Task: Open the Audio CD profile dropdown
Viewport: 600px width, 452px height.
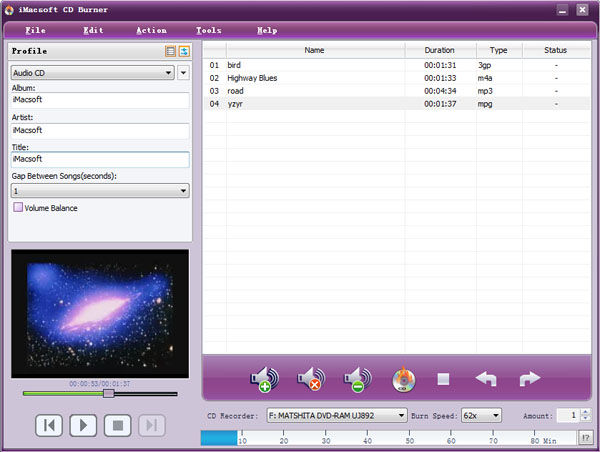Action: 92,73
